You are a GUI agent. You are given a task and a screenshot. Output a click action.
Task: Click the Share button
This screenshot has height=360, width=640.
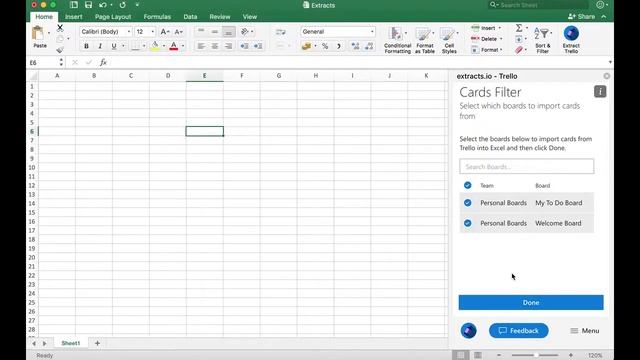[581, 17]
